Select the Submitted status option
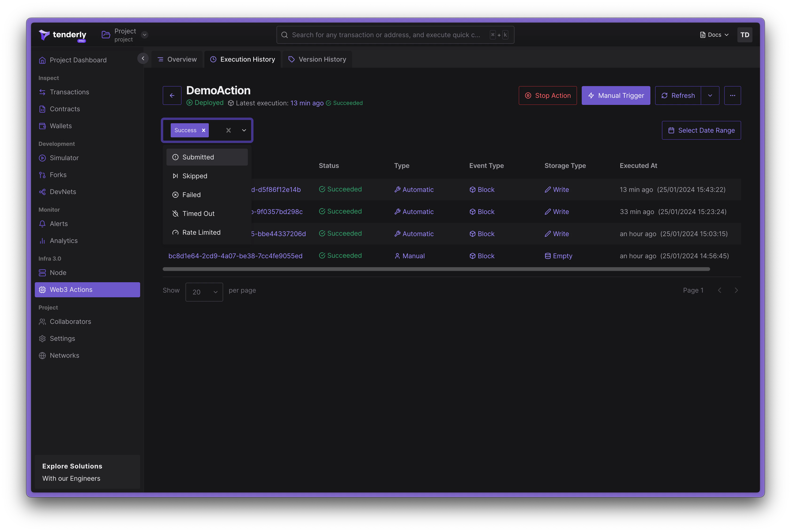791x532 pixels. click(207, 157)
